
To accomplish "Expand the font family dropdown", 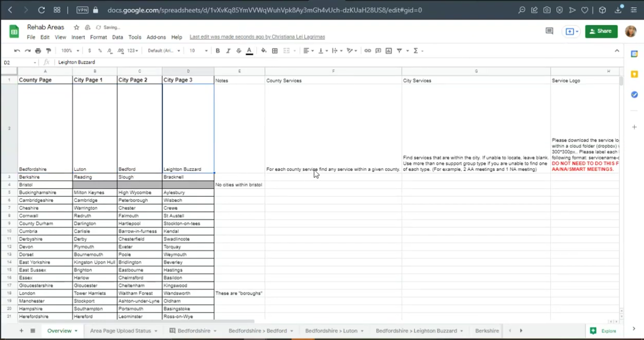I will coord(164,51).
